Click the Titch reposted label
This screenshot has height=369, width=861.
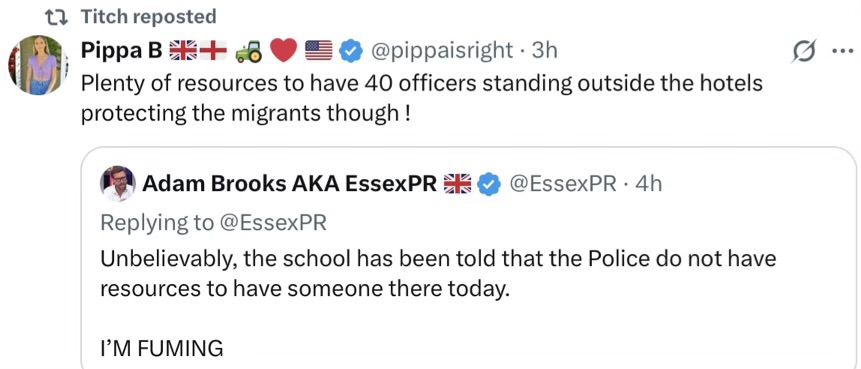pos(148,17)
